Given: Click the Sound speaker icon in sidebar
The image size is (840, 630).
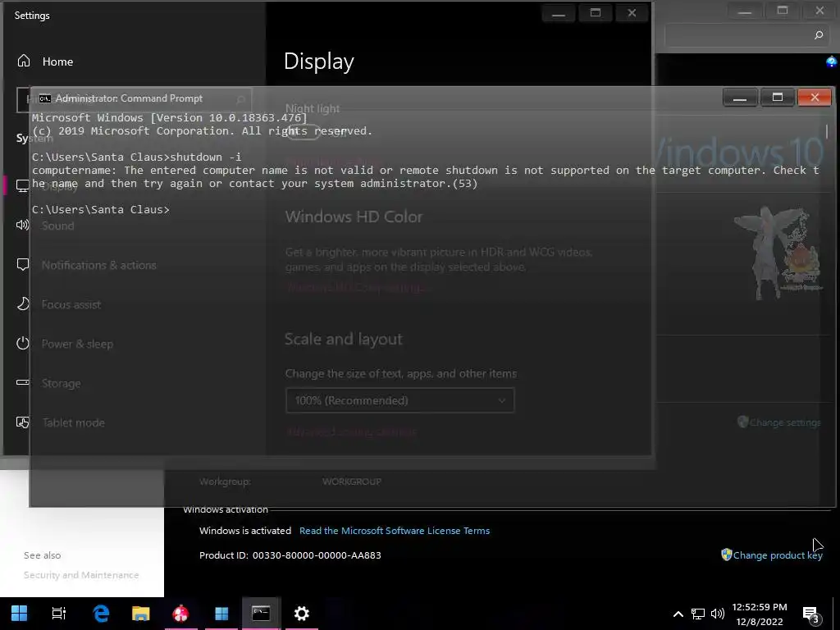Looking at the screenshot, I should click(x=22, y=225).
